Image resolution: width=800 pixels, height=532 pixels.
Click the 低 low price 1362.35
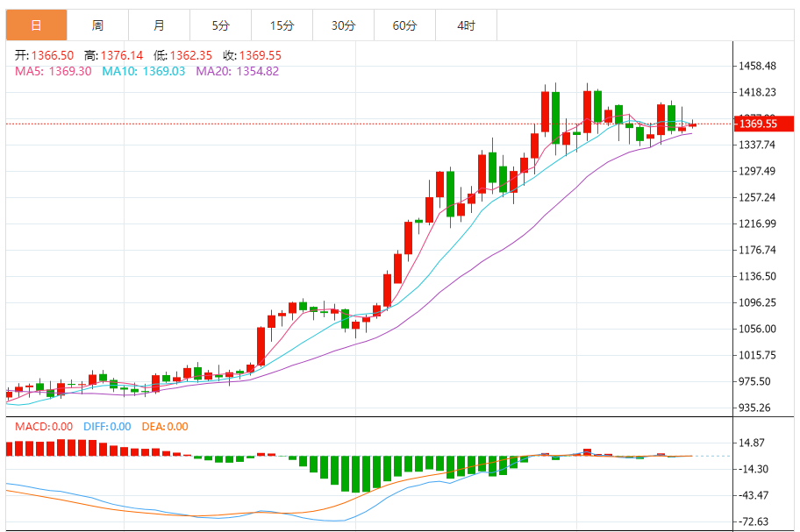click(x=182, y=55)
